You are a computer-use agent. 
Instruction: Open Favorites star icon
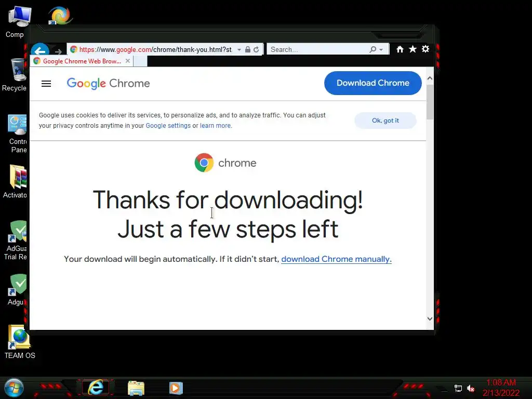pyautogui.click(x=413, y=49)
